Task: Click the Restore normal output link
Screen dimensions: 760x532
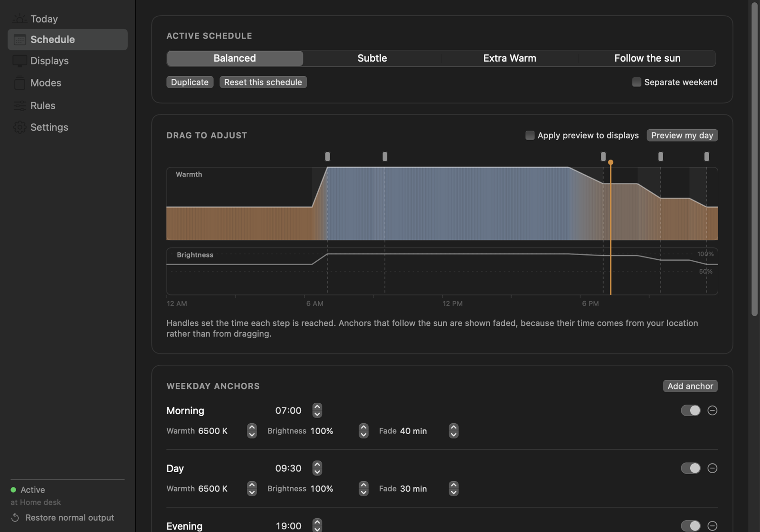Action: [70, 518]
